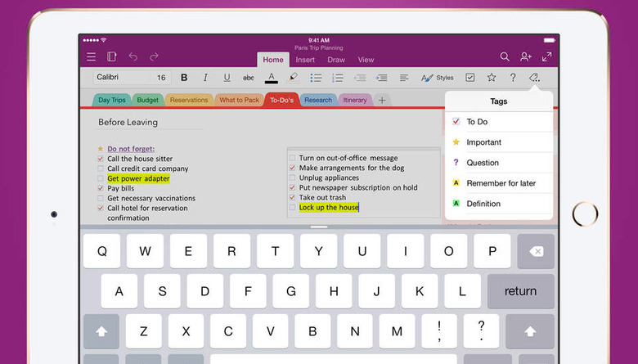Insert a bulleted list

tap(316, 78)
